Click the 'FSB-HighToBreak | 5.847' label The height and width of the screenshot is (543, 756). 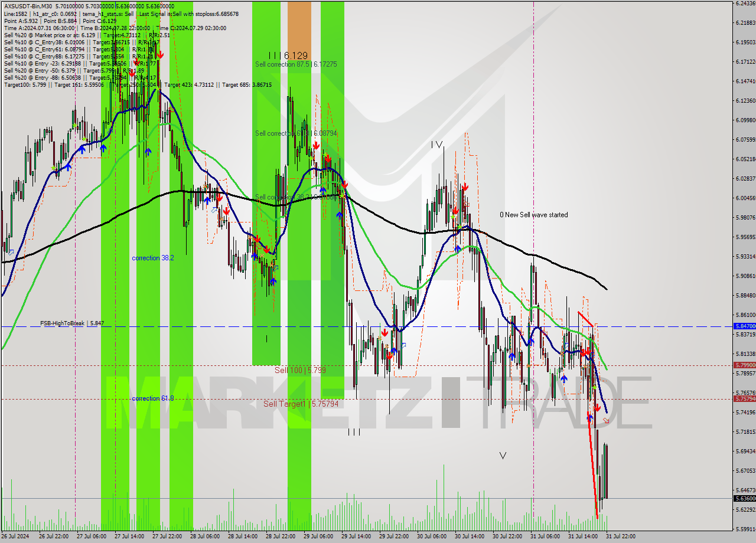72,323
